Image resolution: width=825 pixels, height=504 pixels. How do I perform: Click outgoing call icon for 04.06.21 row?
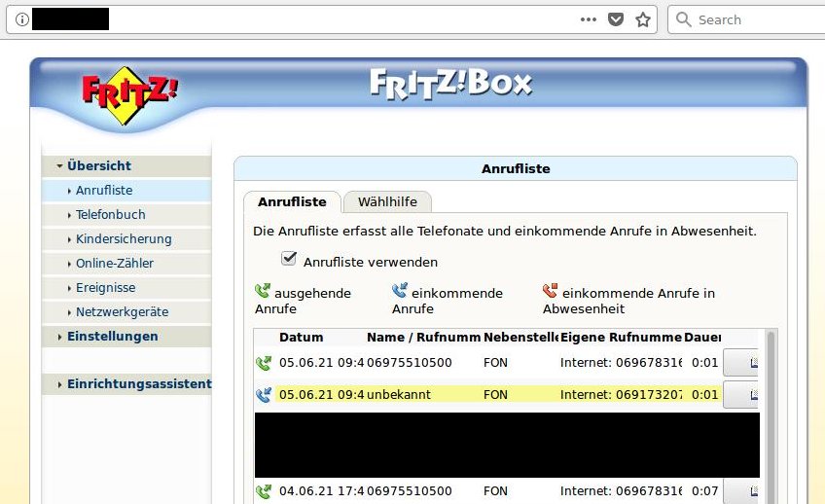click(264, 491)
